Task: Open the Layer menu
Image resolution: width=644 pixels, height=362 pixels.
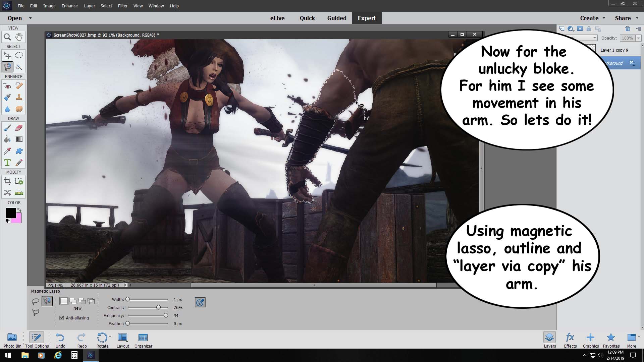Action: click(89, 6)
